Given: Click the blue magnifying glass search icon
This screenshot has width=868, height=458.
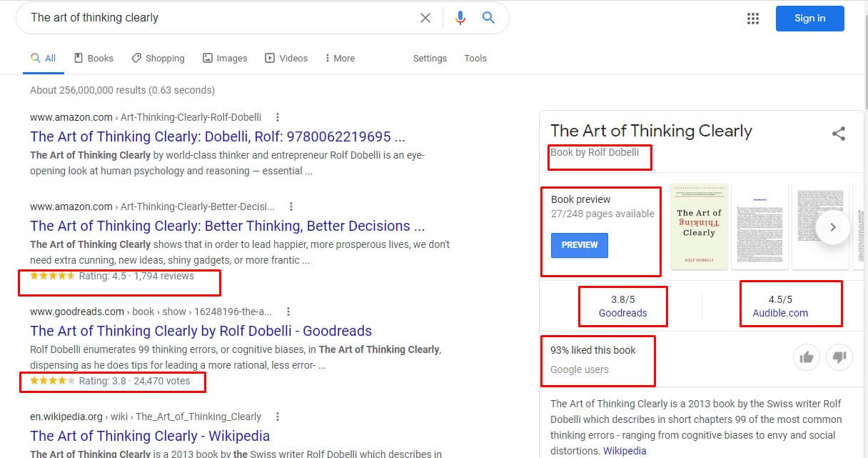Looking at the screenshot, I should pos(488,18).
